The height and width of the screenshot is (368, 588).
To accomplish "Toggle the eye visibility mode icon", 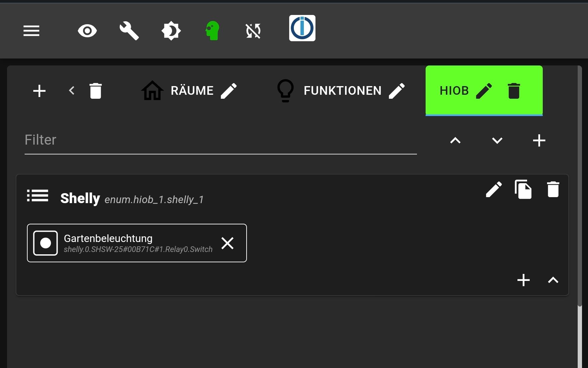I will [87, 31].
